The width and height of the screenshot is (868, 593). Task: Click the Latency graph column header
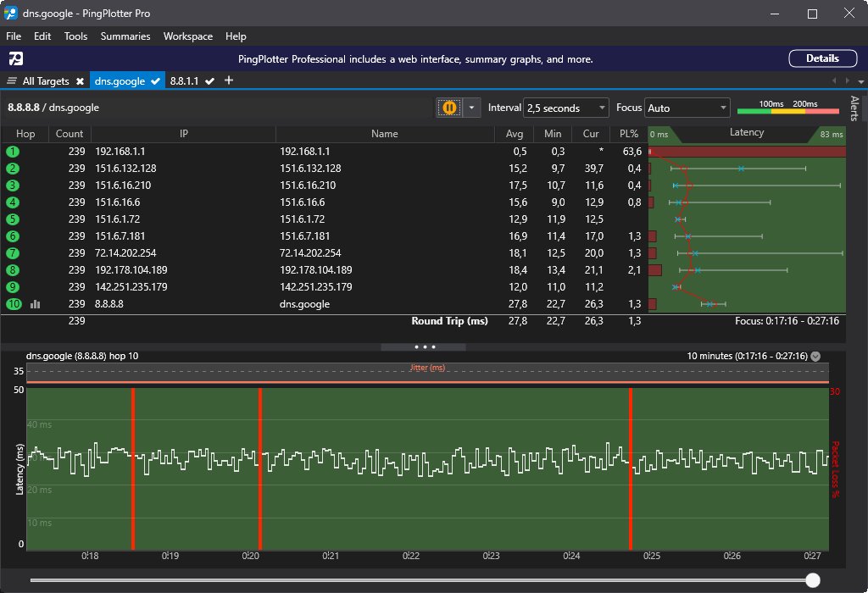747,133
